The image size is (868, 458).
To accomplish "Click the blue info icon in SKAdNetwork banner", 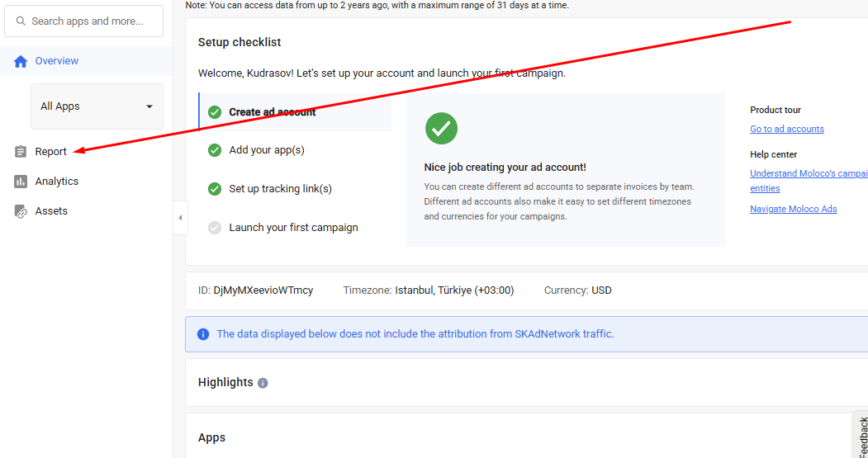I will [203, 334].
